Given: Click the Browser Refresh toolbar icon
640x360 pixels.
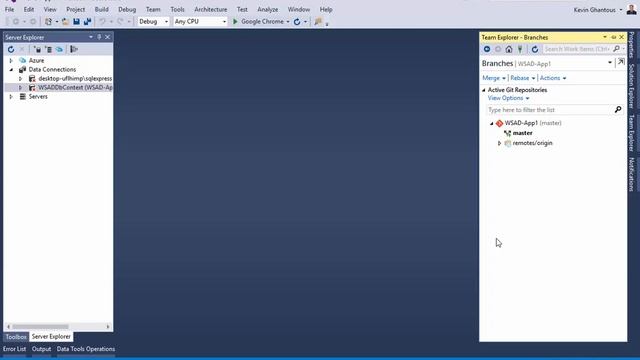Looking at the screenshot, I should (x=297, y=22).
